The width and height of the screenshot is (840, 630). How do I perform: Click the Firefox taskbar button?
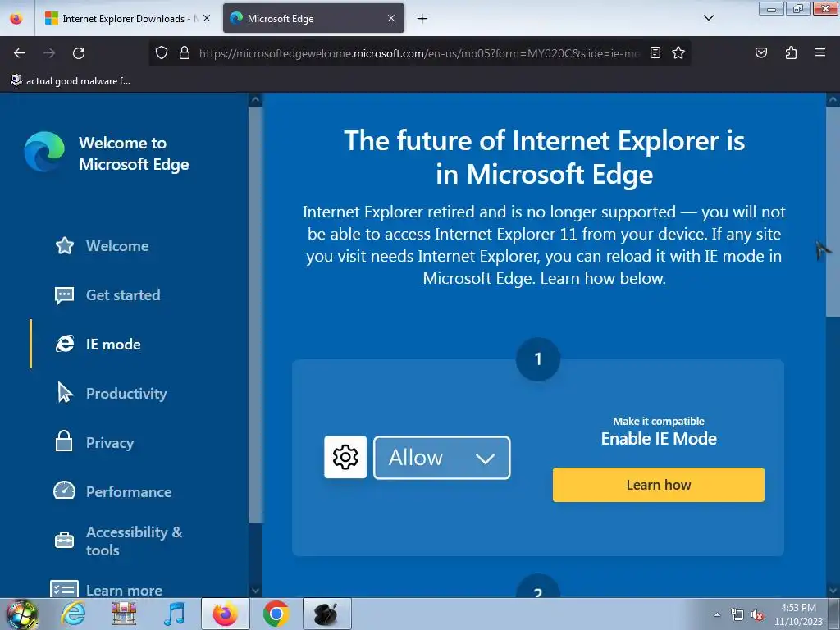(226, 614)
